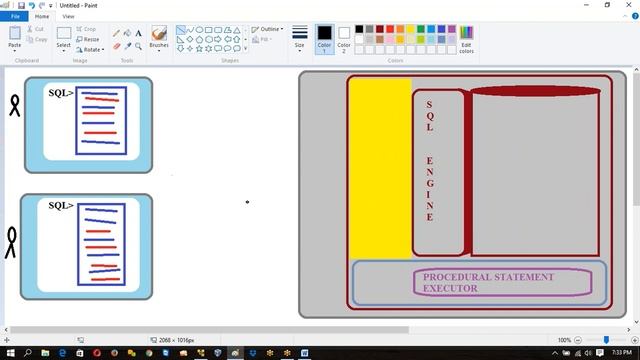Viewport: 640px width, 360px height.
Task: Click the Zoom out minus button
Action: 578,340
